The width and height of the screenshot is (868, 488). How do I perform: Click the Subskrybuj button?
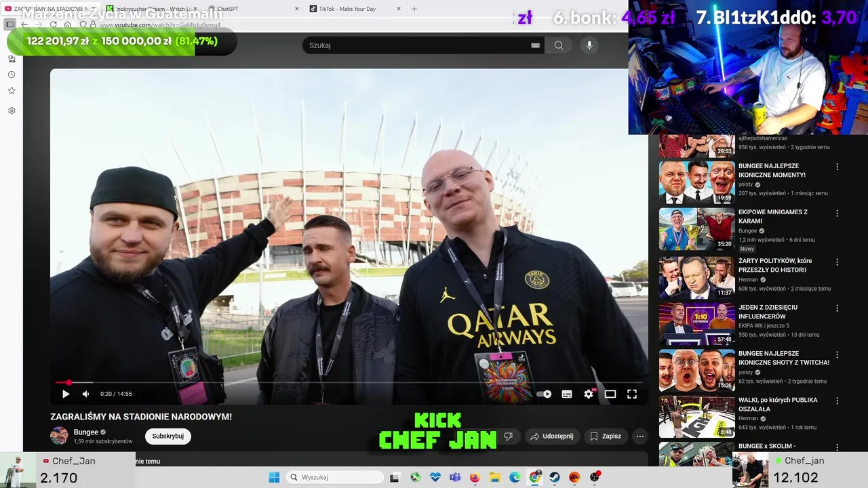[x=167, y=436]
